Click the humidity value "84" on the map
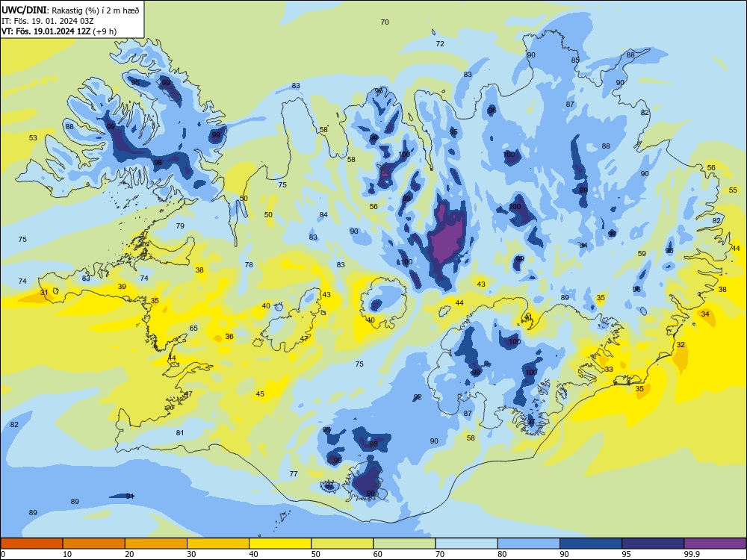Viewport: 747px width, 560px height. 323,215
